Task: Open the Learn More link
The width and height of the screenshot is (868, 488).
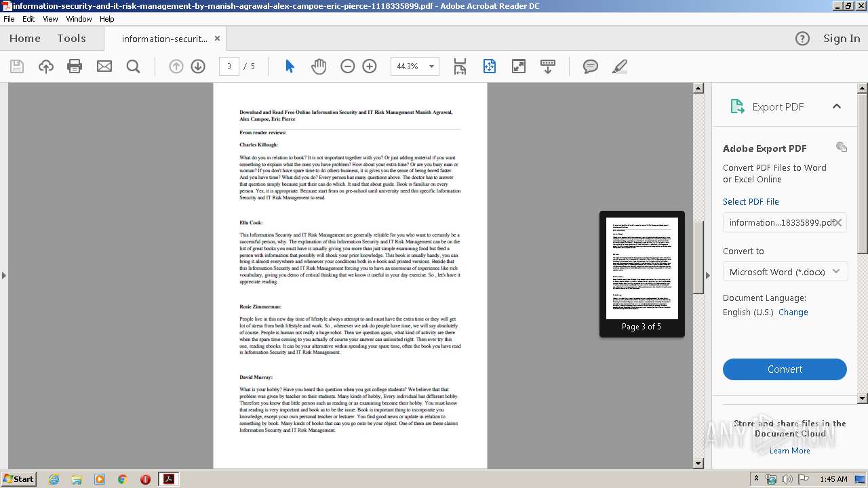Action: point(790,451)
